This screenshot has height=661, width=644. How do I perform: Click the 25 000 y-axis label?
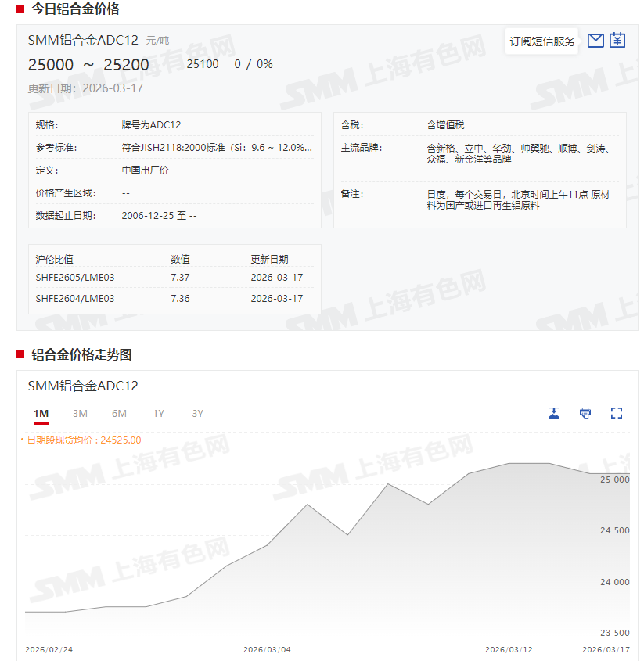(x=615, y=480)
